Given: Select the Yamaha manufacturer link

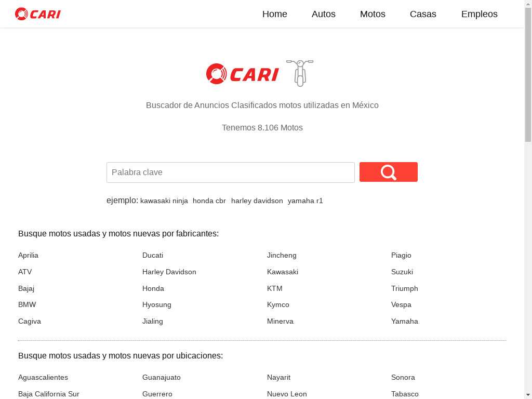Looking at the screenshot, I should pos(404,321).
